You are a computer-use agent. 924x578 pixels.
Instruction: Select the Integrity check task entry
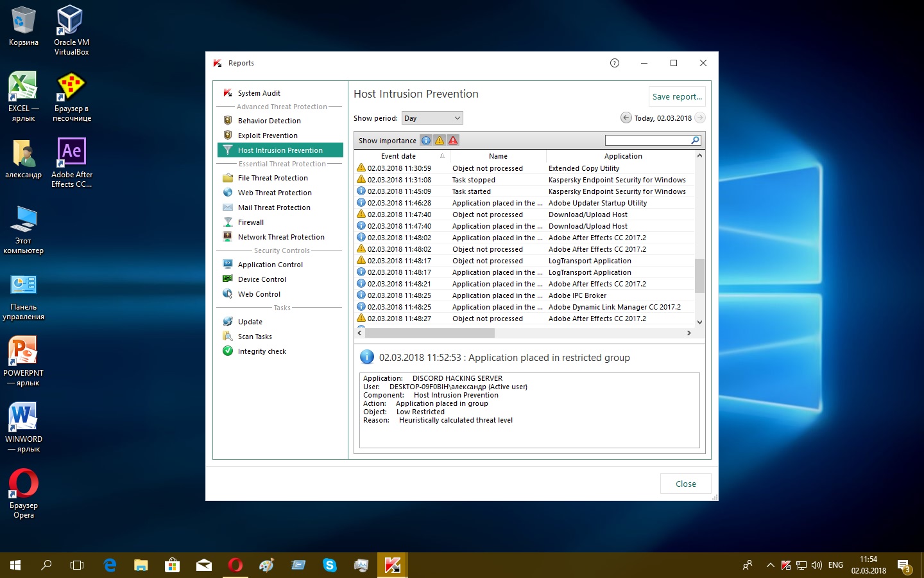pos(262,351)
